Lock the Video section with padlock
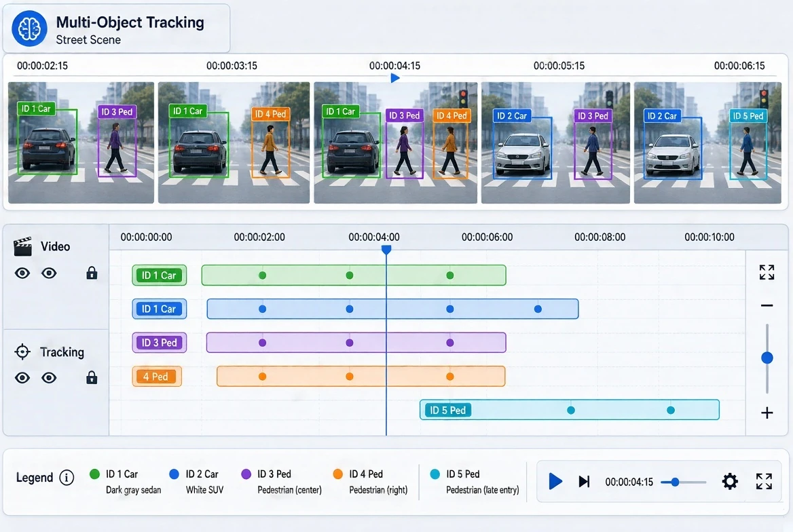This screenshot has width=793, height=532. (x=92, y=273)
